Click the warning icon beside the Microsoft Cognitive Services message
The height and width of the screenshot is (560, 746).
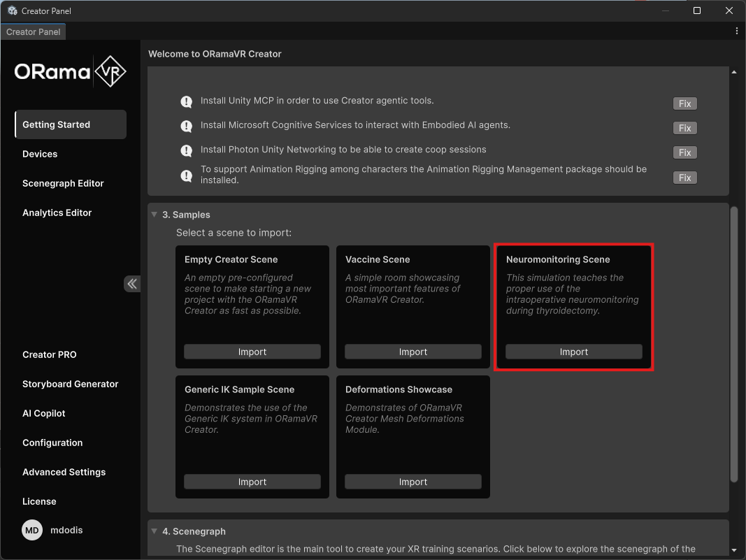187,126
